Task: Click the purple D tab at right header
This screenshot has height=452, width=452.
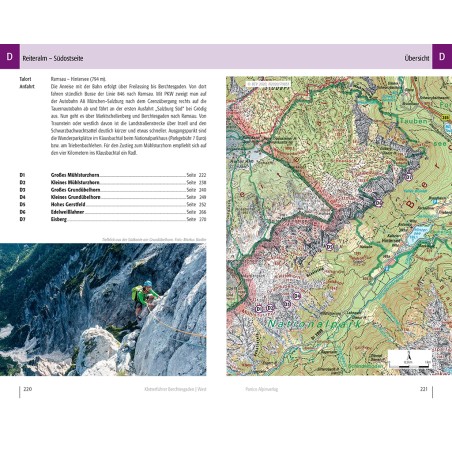Action: click(x=442, y=56)
